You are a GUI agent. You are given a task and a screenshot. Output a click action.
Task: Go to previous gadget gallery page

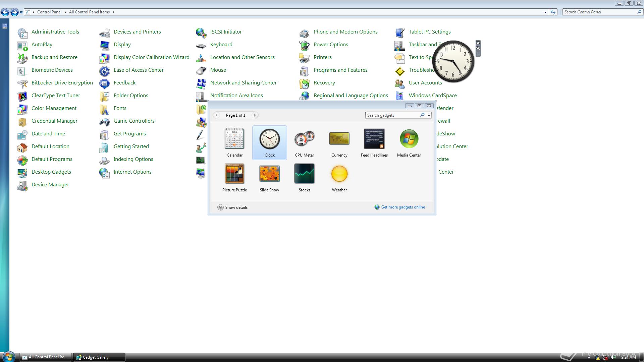click(217, 115)
